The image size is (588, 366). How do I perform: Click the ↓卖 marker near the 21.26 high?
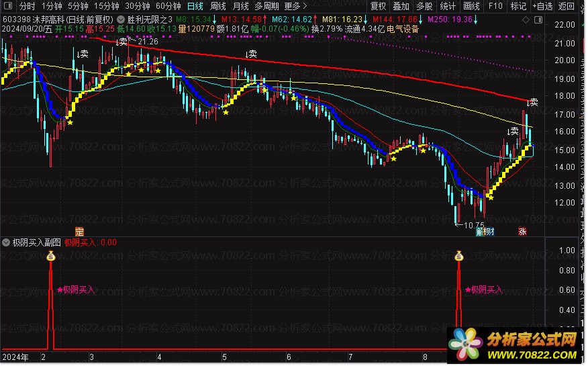121,42
